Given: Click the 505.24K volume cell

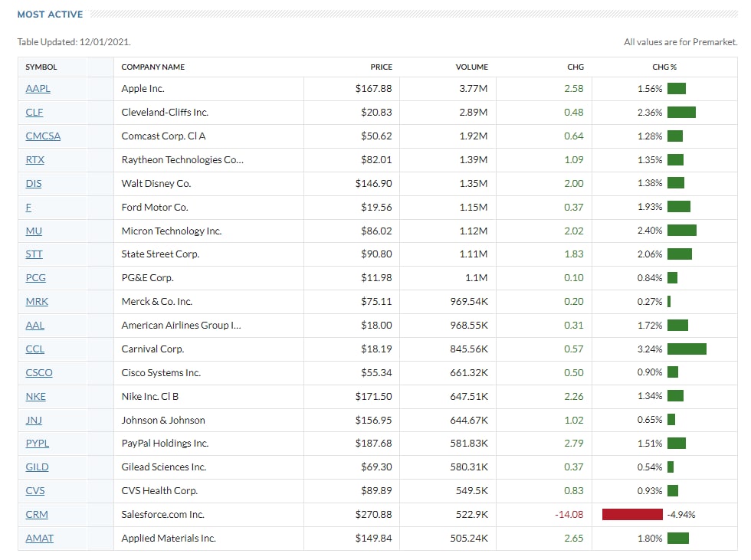Looking at the screenshot, I should point(469,538).
